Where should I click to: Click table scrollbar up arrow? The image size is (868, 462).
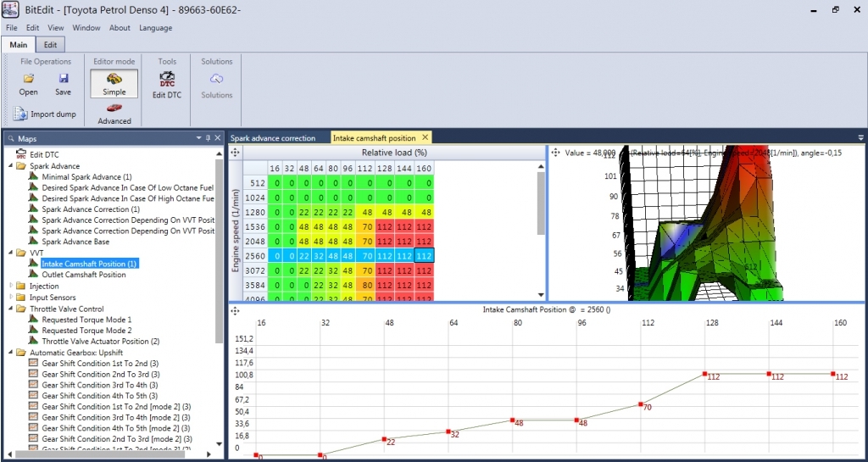(x=541, y=166)
